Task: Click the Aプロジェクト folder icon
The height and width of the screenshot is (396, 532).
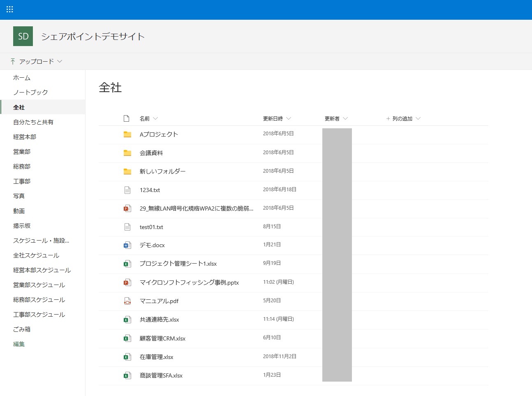Action: click(127, 134)
